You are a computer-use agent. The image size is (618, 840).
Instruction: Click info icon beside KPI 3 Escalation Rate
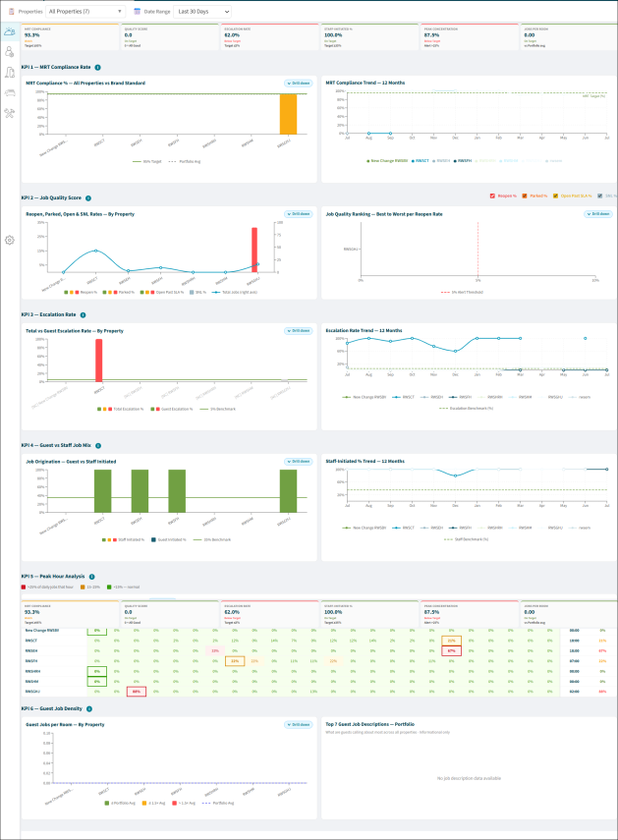pyautogui.click(x=83, y=315)
